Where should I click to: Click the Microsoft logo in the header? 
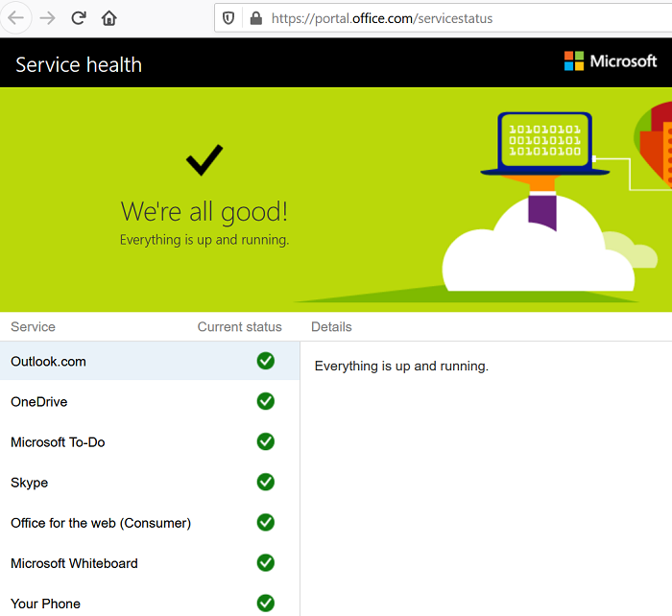pos(611,60)
